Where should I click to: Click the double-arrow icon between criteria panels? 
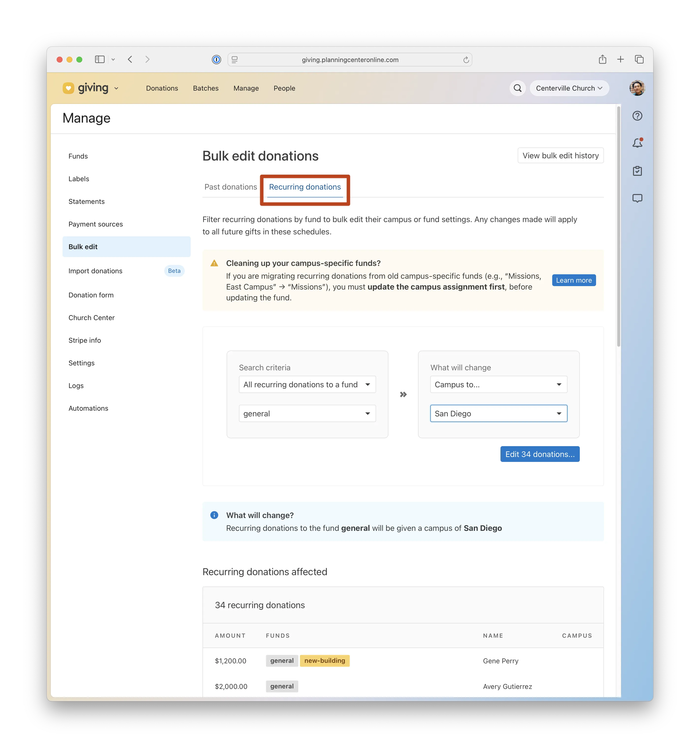point(403,394)
